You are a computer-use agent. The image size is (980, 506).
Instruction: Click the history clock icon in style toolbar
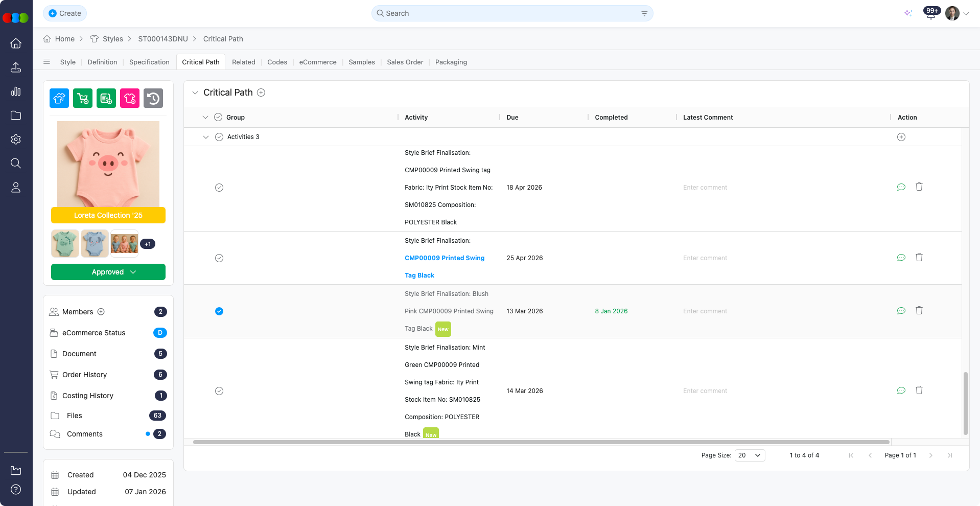pos(153,98)
